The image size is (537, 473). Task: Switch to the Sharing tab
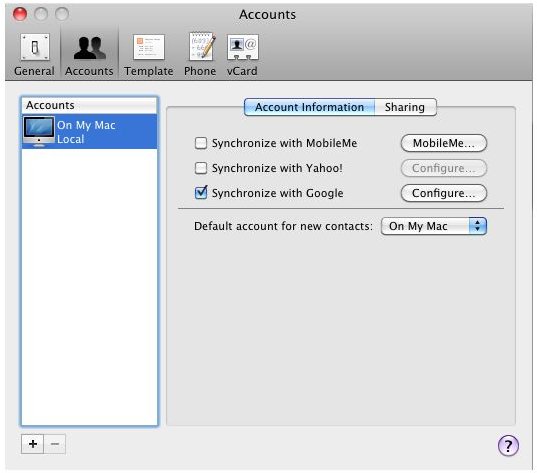tap(405, 107)
